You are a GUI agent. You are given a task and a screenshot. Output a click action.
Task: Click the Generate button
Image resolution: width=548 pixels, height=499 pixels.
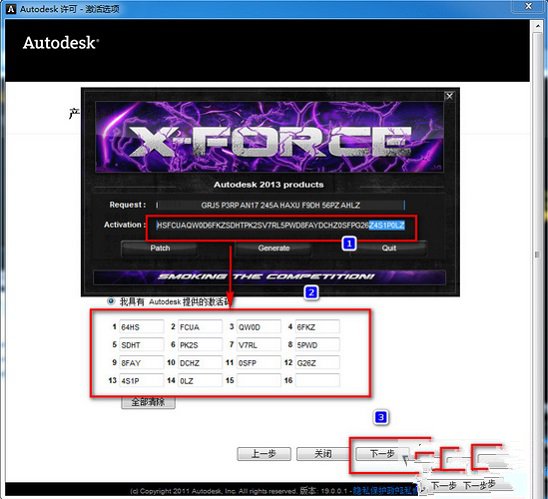[274, 248]
